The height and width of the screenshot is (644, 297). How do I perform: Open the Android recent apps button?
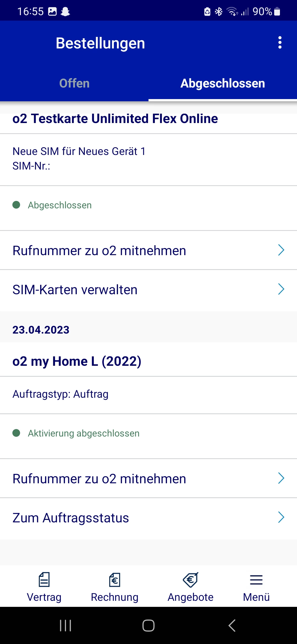coord(65,626)
